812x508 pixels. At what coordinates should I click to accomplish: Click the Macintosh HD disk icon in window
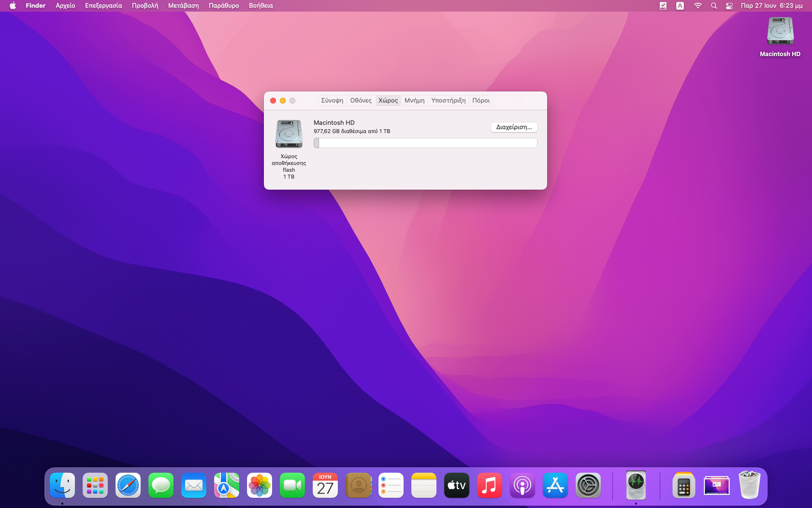[x=289, y=134]
